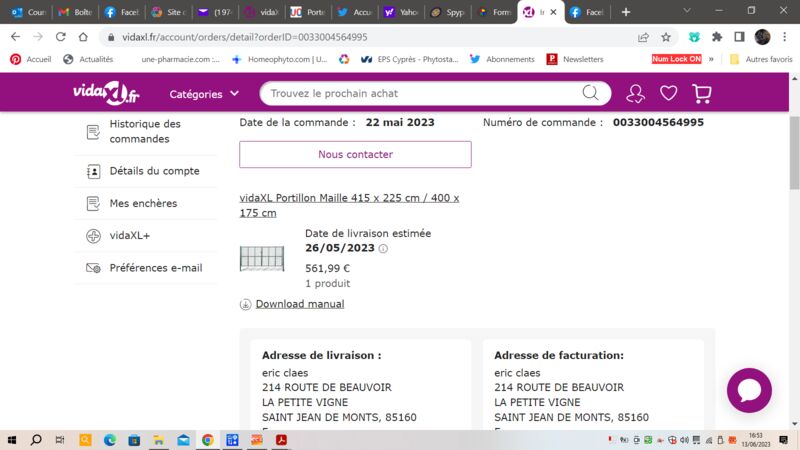This screenshot has height=450, width=800.
Task: Reload the page with the browser refresh button
Action: tap(61, 37)
